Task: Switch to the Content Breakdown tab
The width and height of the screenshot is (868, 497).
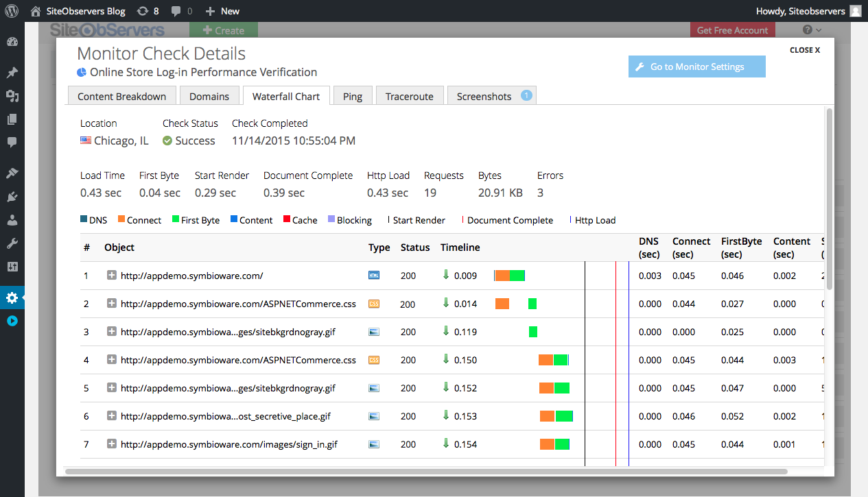Action: [x=121, y=97]
